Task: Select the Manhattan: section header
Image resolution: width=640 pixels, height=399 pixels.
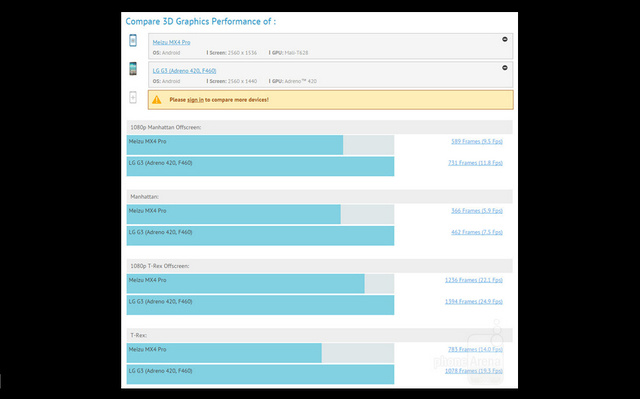Action: [x=320, y=197]
